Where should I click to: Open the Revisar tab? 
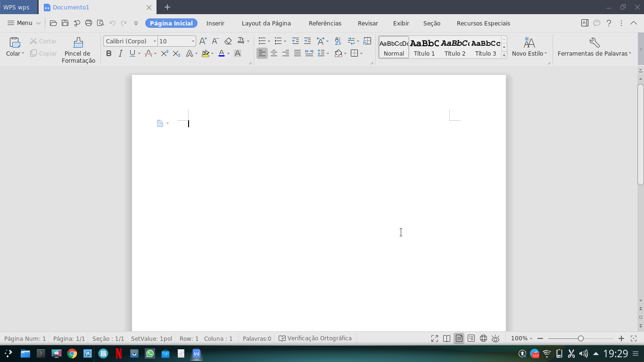pyautogui.click(x=368, y=23)
